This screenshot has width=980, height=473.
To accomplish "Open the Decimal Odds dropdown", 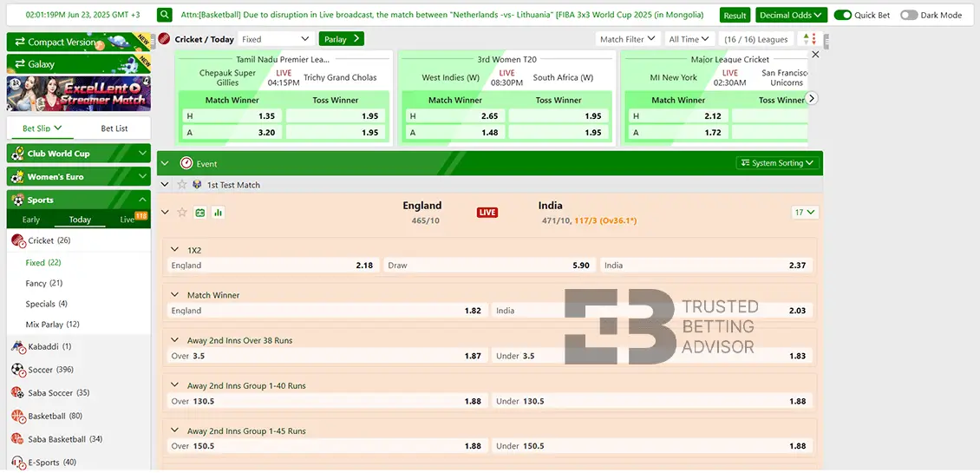I will tap(791, 15).
